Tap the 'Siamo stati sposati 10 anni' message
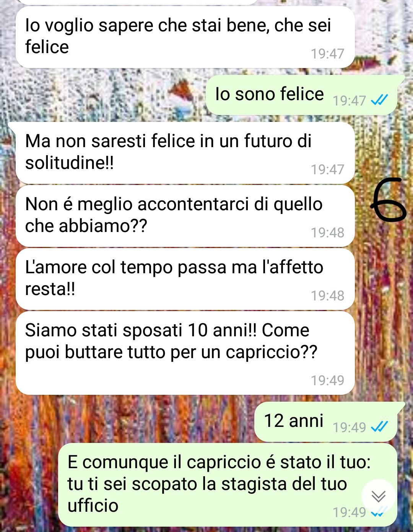 [185, 353]
